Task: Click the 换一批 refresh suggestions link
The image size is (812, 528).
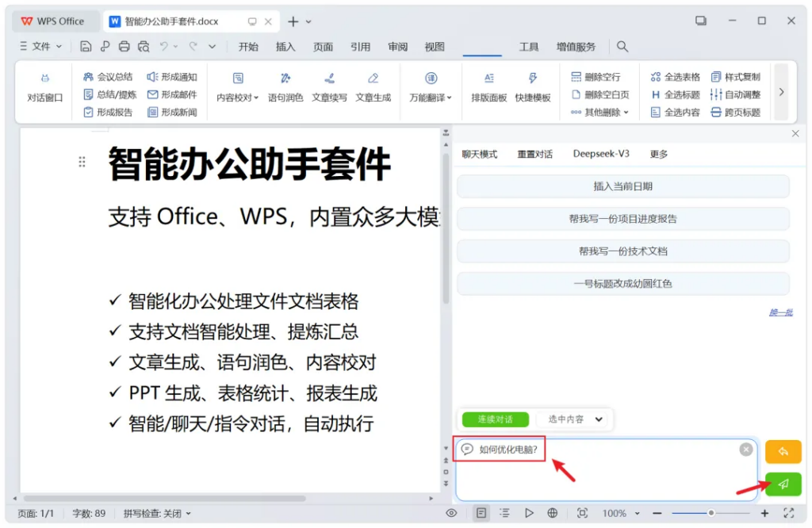Action: pyautogui.click(x=780, y=312)
